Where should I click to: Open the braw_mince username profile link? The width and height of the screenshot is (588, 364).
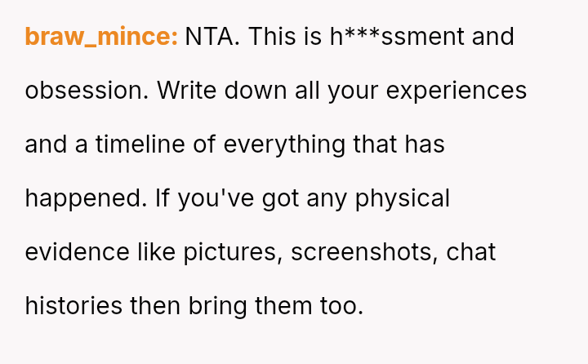click(x=101, y=37)
